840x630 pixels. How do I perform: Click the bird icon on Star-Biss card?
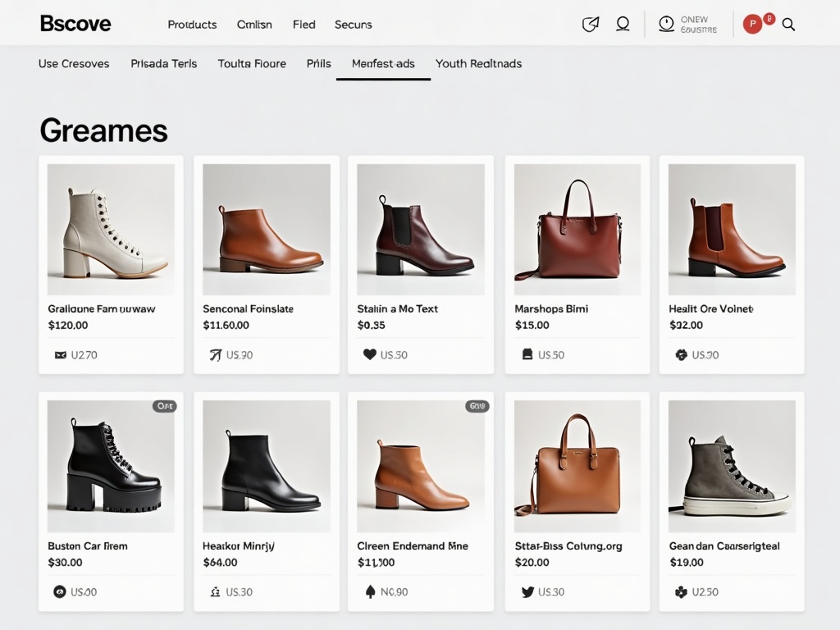coord(527,591)
